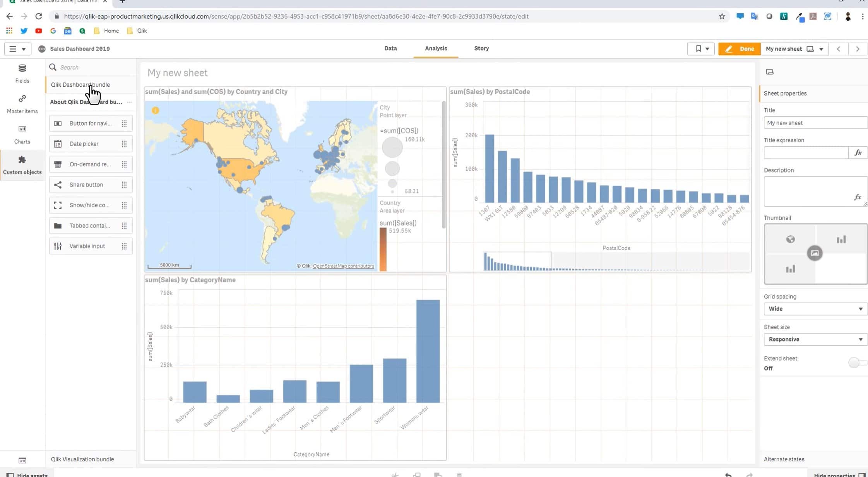Click the change thumbnail image icon
This screenshot has width=868, height=477.
815,253
